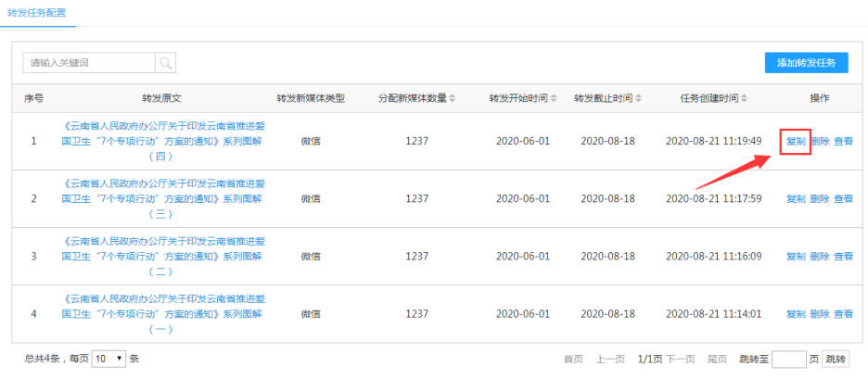Viewport: 868px width, 379px height.
Task: Click 复制 for row 3
Action: 796,257
